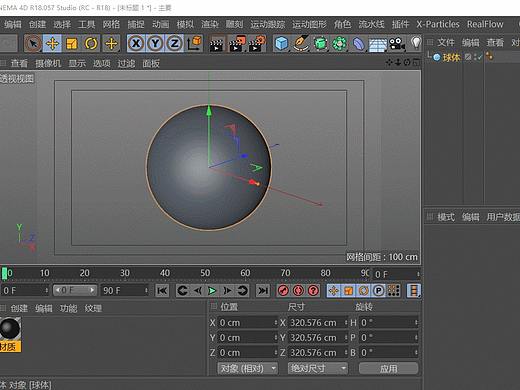520x390 pixels.
Task: Click the 应用 apply button
Action: pos(388,369)
